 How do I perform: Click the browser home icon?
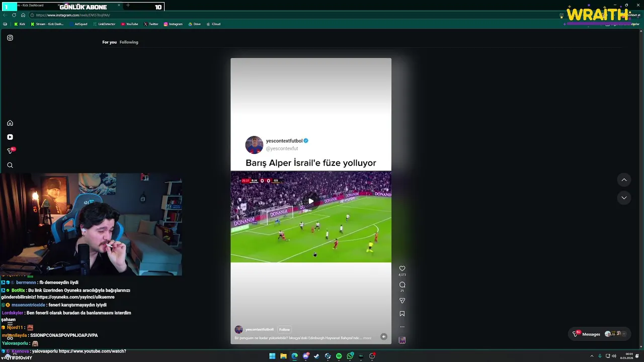(23, 15)
